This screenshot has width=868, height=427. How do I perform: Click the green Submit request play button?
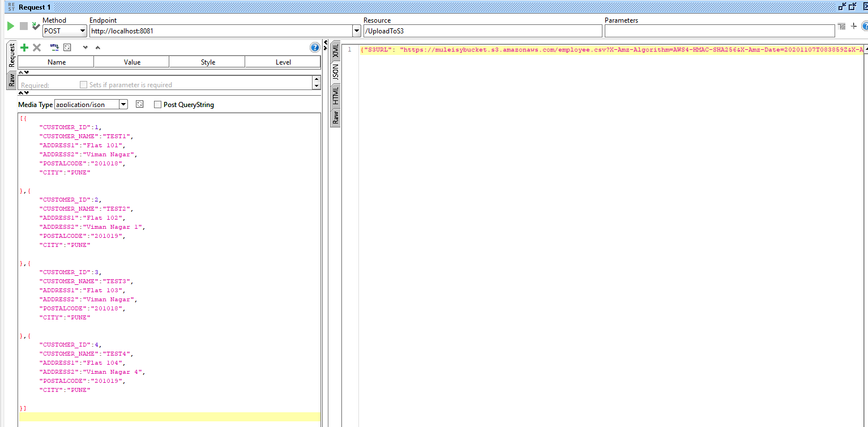(10, 26)
